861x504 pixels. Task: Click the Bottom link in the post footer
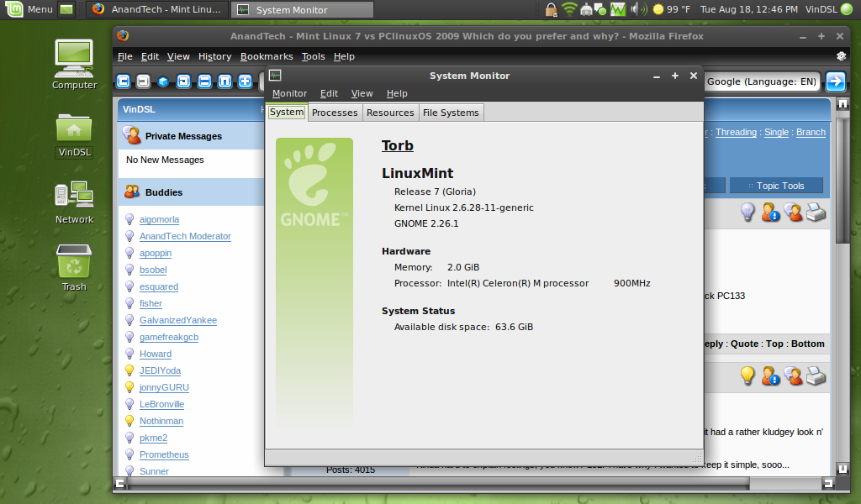[808, 344]
